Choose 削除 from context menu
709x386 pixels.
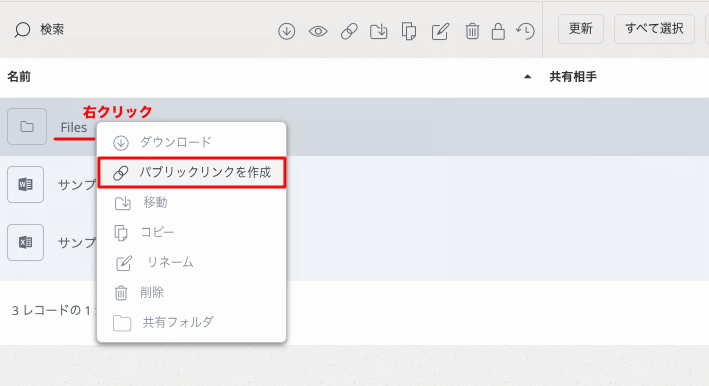(x=191, y=292)
